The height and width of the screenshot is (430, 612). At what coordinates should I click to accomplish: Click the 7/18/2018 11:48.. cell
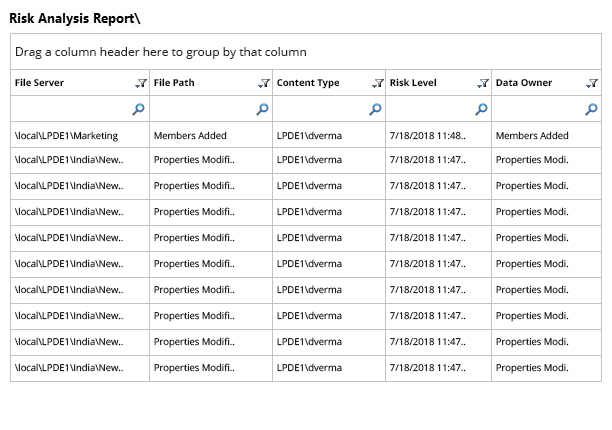[x=438, y=135]
